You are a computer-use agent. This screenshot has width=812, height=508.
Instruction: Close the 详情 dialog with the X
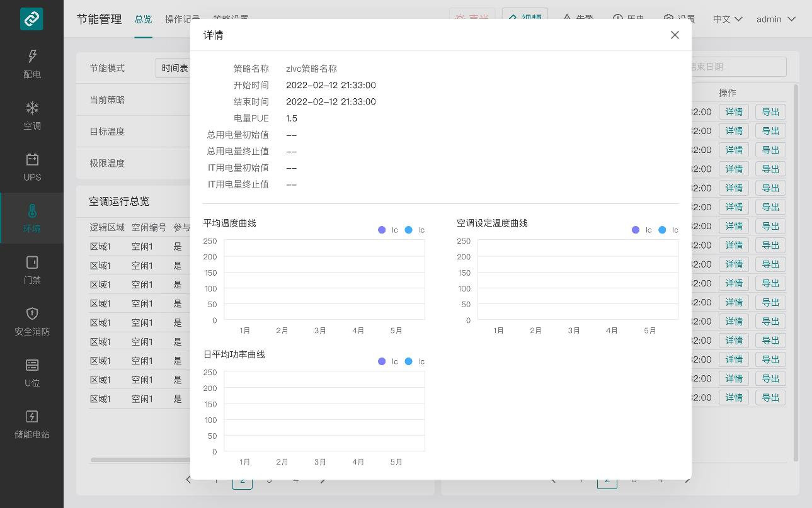coord(675,35)
